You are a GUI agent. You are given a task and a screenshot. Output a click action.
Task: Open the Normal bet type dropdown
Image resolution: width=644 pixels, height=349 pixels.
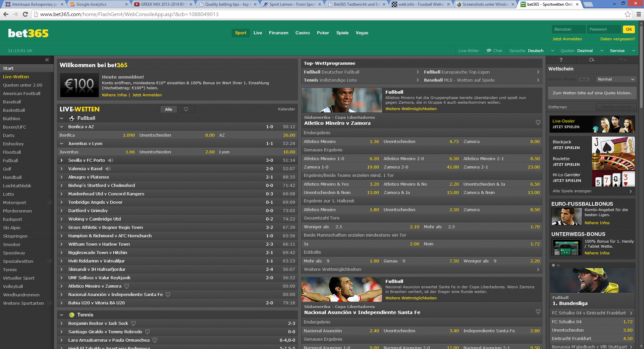616,80
